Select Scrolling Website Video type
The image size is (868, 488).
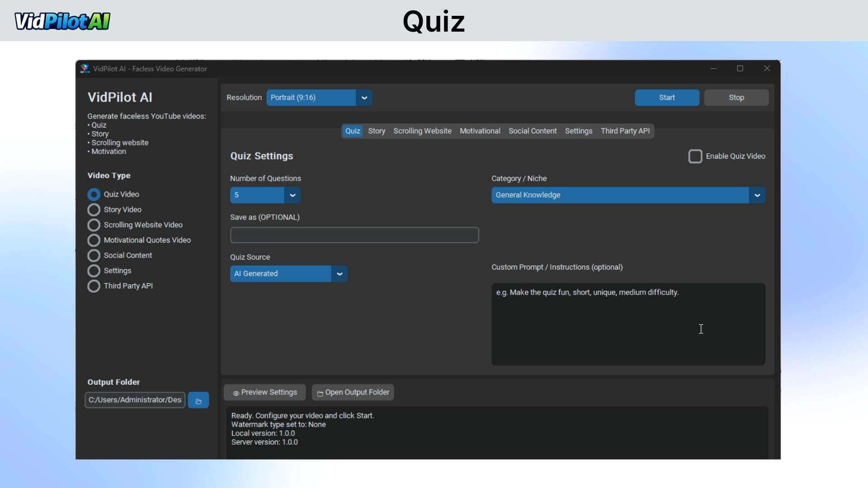tap(94, 225)
